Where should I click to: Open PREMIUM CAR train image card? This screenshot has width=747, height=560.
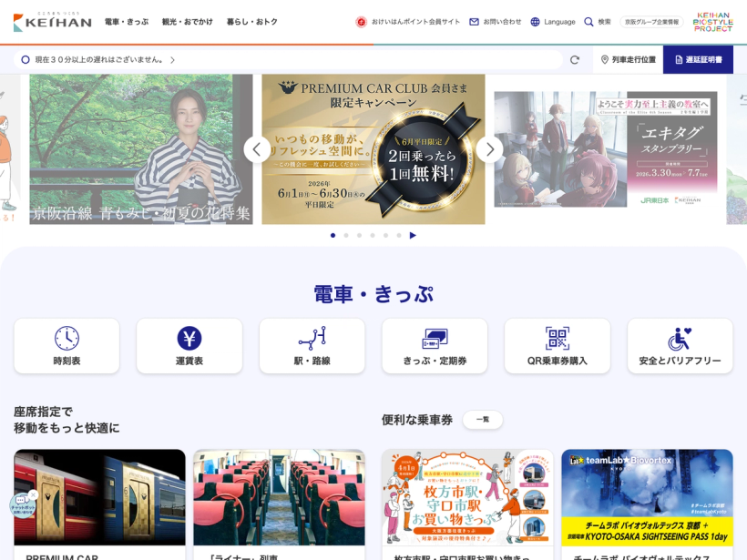pos(99,497)
